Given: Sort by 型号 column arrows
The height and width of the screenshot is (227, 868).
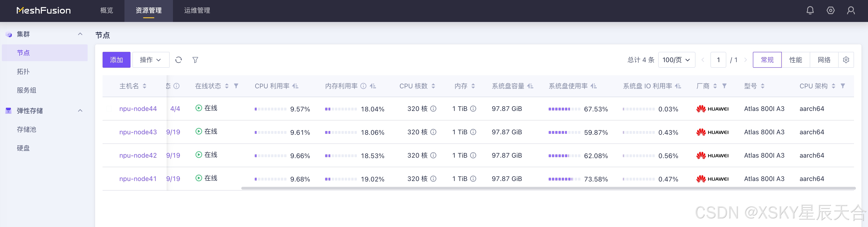Looking at the screenshot, I should click(x=763, y=86).
